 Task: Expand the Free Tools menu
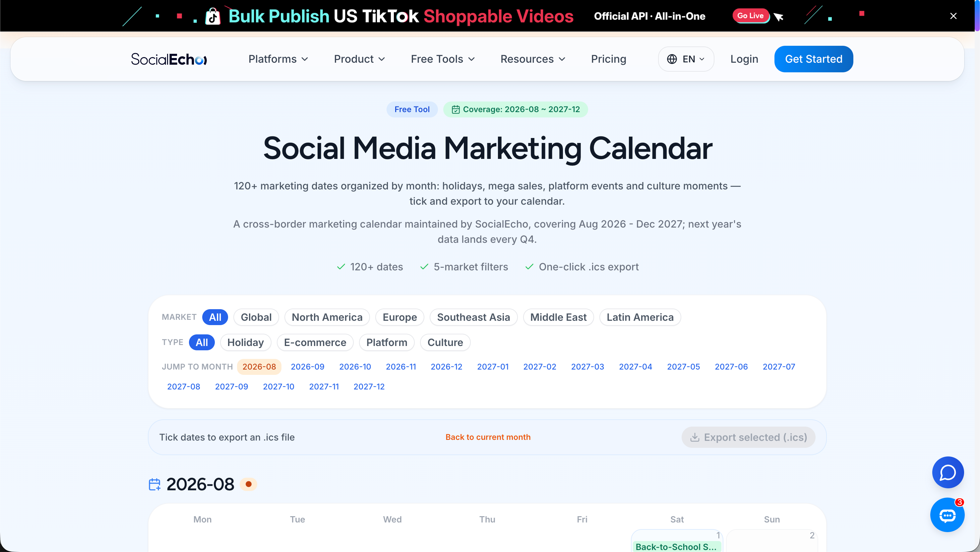coord(443,59)
